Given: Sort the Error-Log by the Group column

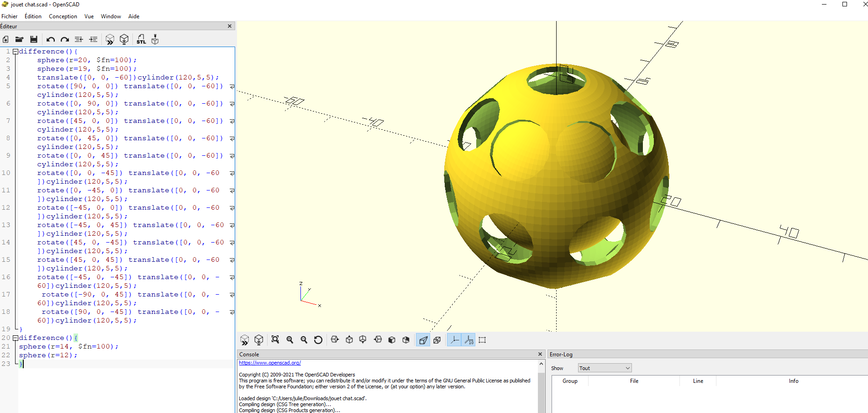Looking at the screenshot, I should (570, 381).
